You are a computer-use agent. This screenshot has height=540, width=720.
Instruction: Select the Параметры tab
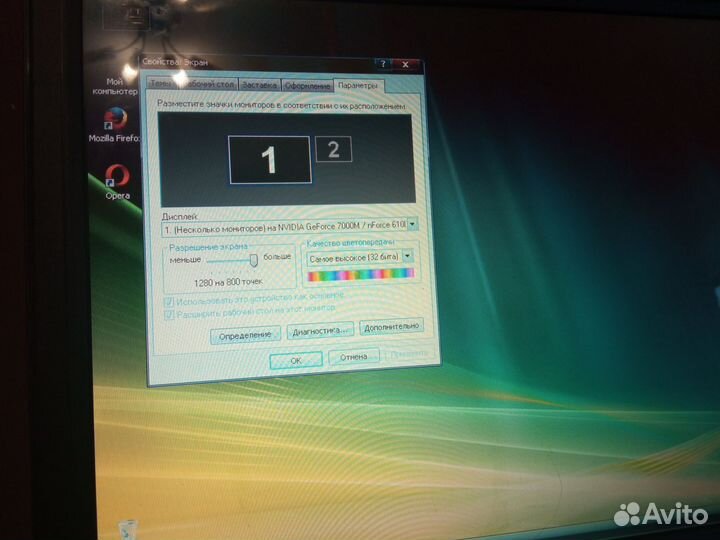pos(358,86)
